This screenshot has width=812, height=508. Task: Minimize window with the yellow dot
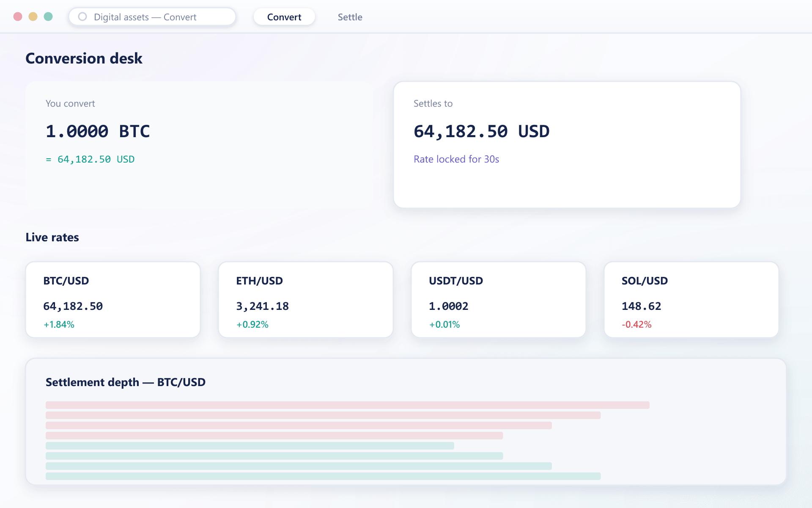point(33,17)
